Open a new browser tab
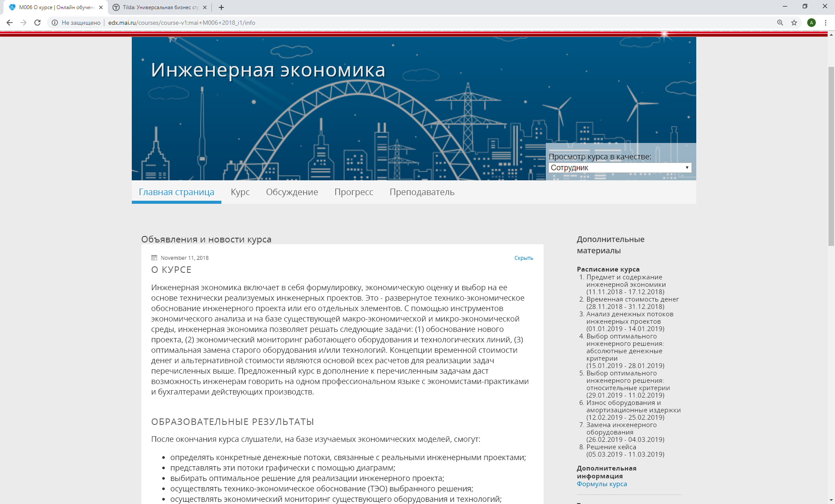This screenshot has width=835, height=504. [221, 7]
